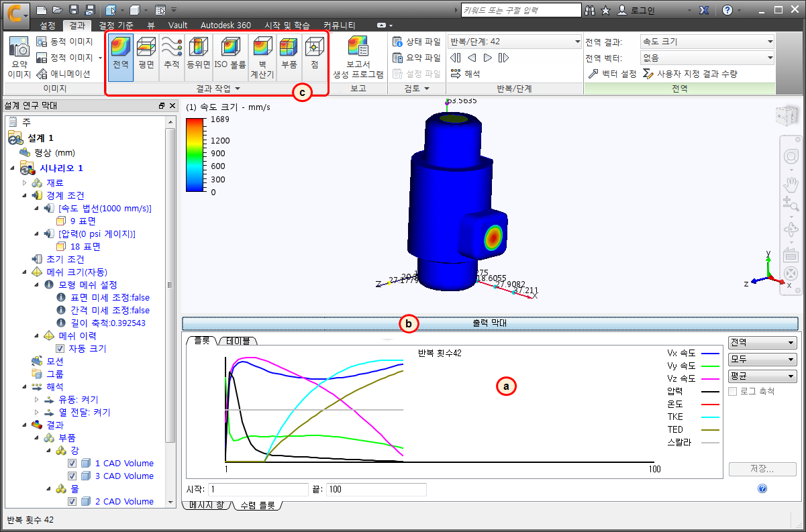
Task: Select 시나리오 1 in the tree
Action: 62,168
